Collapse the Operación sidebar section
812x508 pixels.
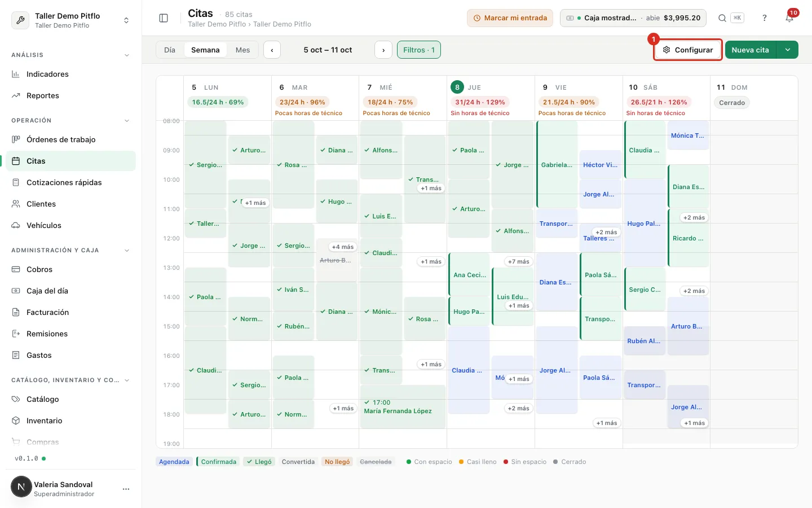(127, 121)
